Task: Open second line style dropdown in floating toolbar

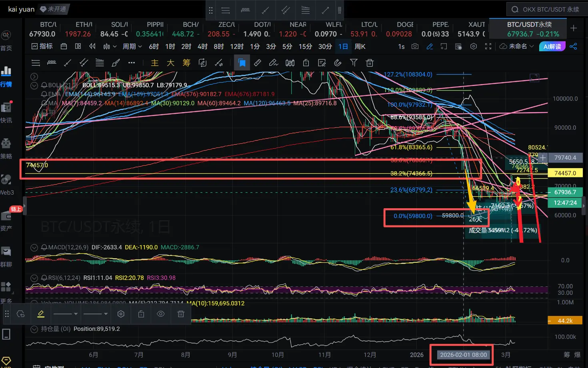Action: click(x=96, y=314)
